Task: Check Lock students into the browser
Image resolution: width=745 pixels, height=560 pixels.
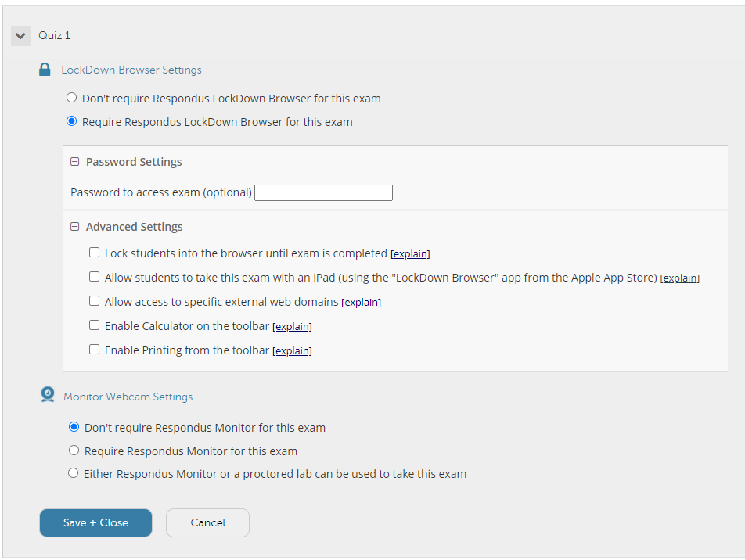Action: click(95, 252)
